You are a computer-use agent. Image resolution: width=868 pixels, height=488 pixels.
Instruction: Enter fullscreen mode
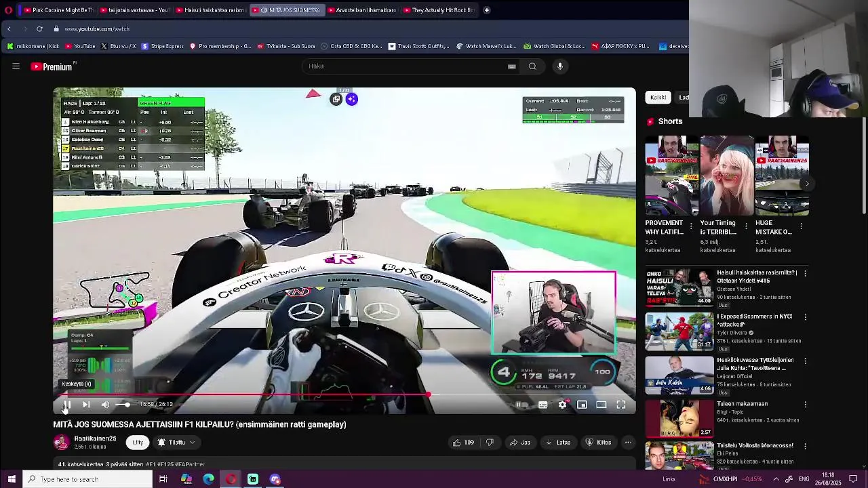click(x=620, y=405)
